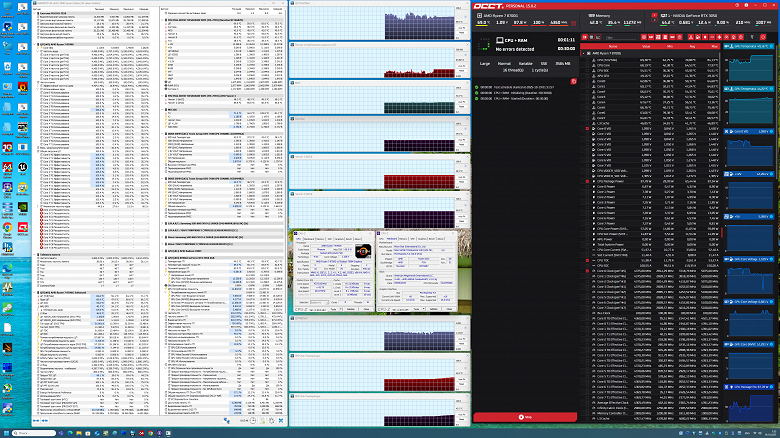This screenshot has height=438, width=780.
Task: Click the AMD Ryzen logo in CPU-Z
Action: coord(363,251)
